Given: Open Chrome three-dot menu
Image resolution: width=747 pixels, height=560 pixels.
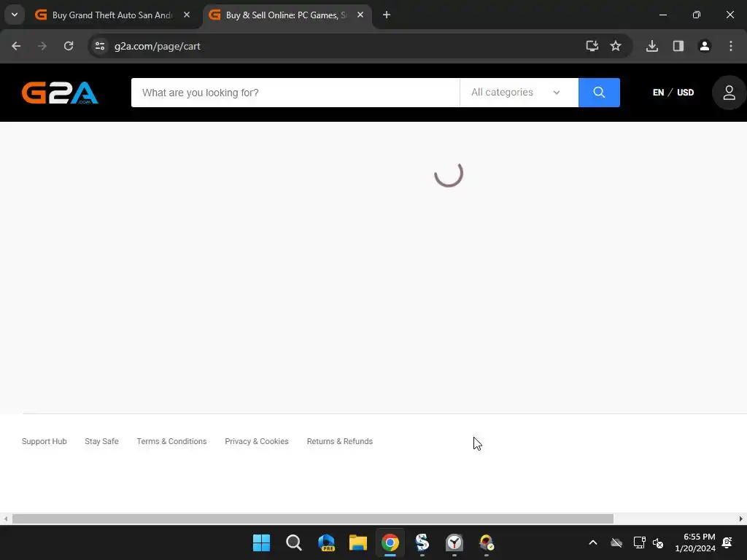Looking at the screenshot, I should 731,46.
